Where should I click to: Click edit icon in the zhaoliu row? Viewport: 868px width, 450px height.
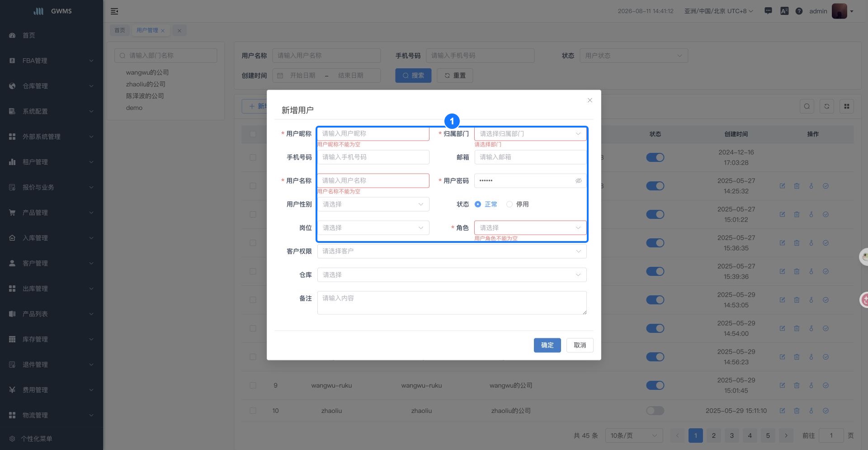(782, 411)
